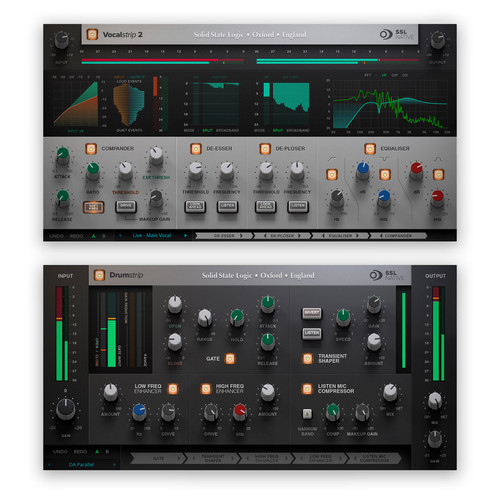
Task: Click the Narrow Band switch in Drumstrip
Action: pyautogui.click(x=307, y=414)
